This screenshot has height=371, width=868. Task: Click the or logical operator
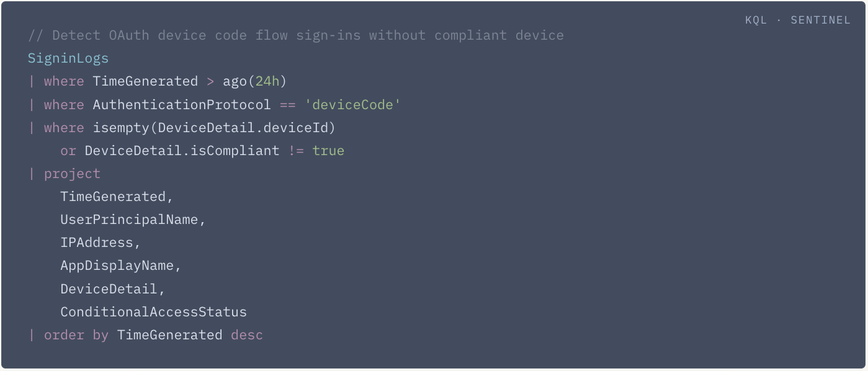point(68,151)
